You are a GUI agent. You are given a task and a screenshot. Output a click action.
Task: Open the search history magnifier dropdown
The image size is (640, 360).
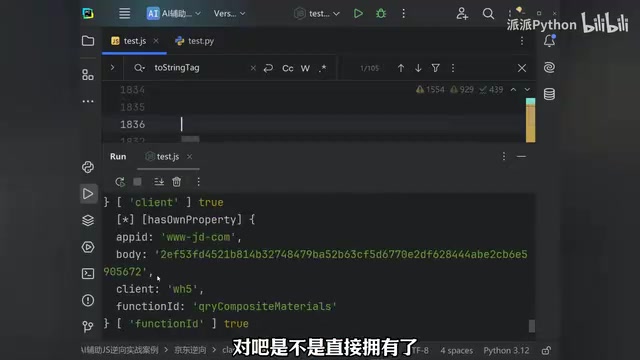[x=139, y=68]
